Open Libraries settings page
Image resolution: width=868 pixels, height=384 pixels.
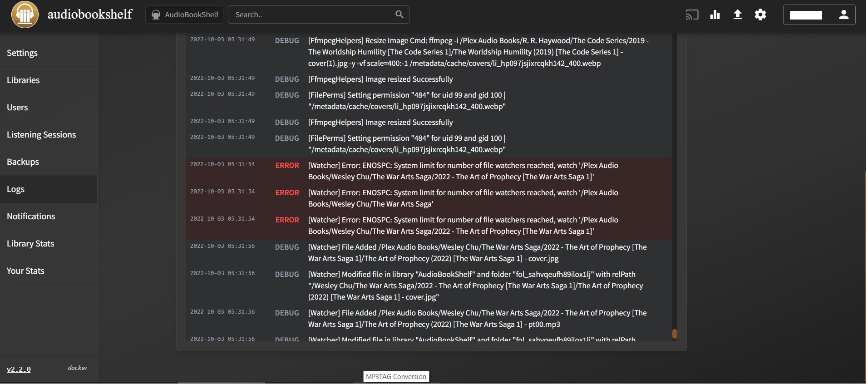pyautogui.click(x=49, y=80)
